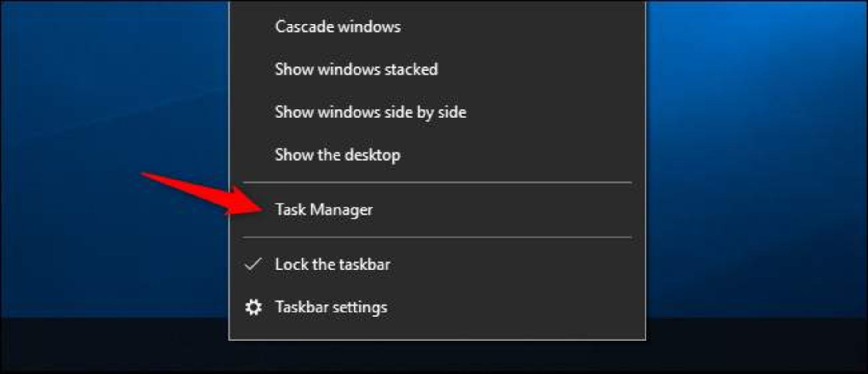Open the taskbar configuration page
Image resolution: width=868 pixels, height=374 pixels.
pos(331,307)
